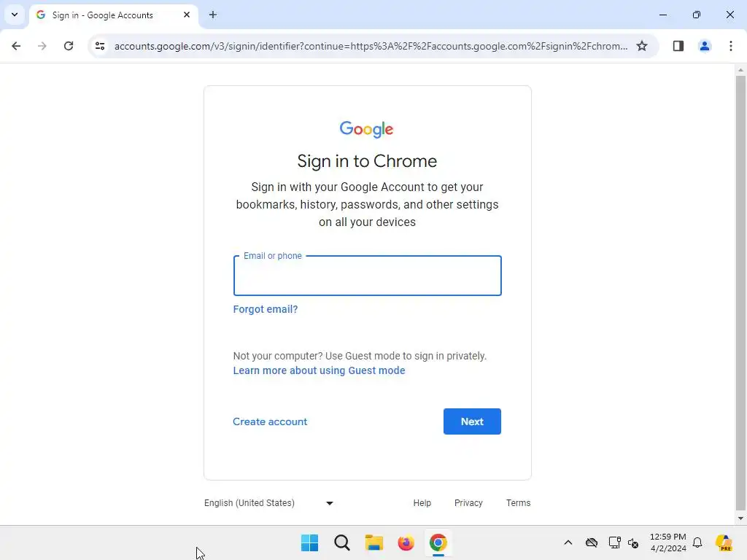Image resolution: width=747 pixels, height=560 pixels.
Task: Open File Explorer from the taskbar
Action: click(x=374, y=542)
